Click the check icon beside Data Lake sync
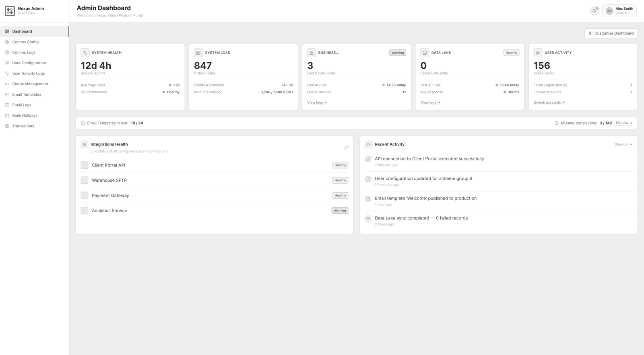 coord(368,219)
